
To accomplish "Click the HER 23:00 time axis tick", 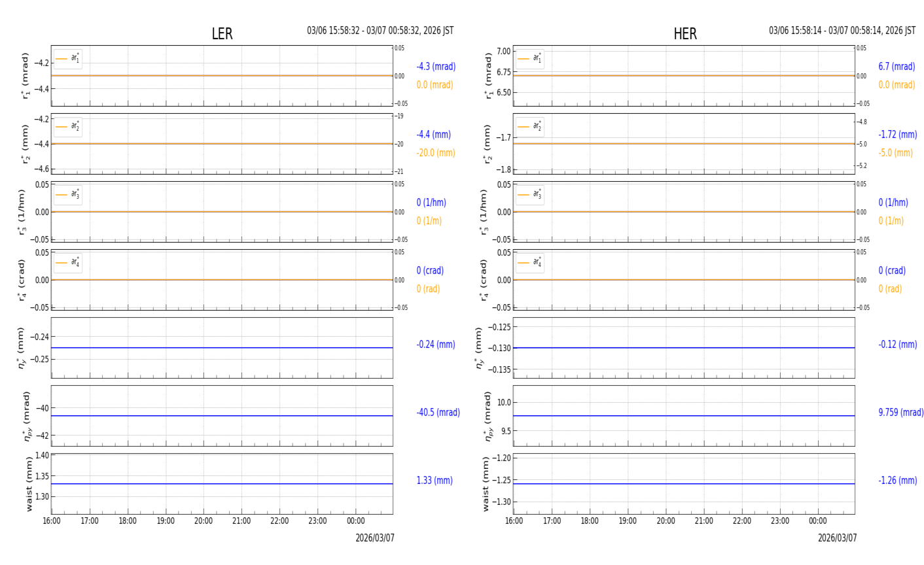I will click(780, 521).
